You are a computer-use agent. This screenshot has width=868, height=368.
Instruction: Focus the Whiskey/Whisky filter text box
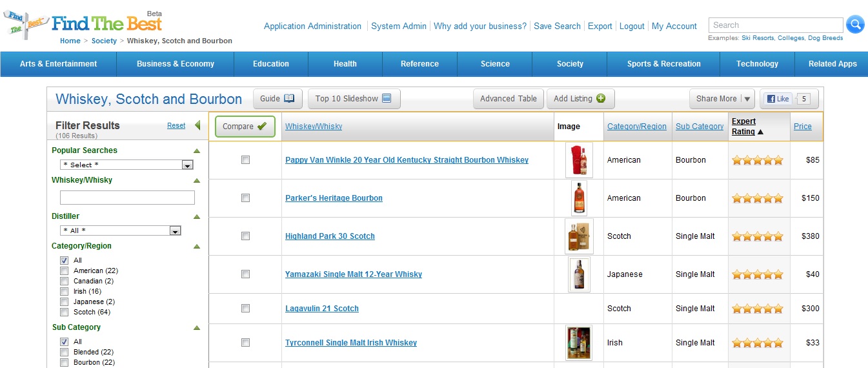[x=127, y=198]
